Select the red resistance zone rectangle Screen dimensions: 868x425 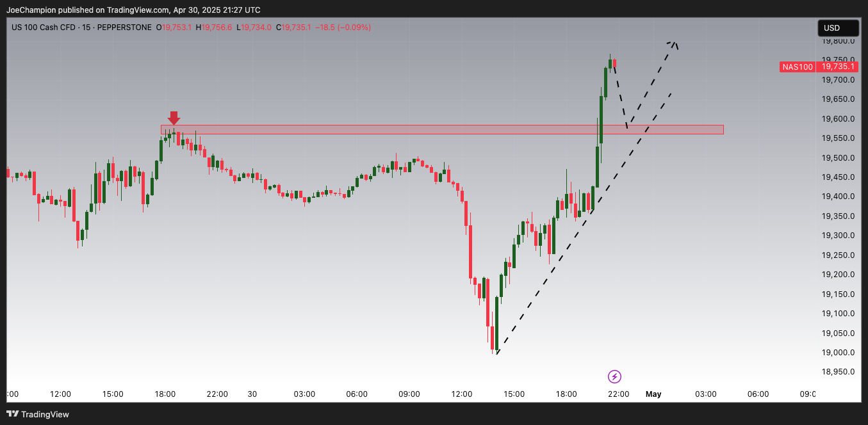click(x=442, y=129)
